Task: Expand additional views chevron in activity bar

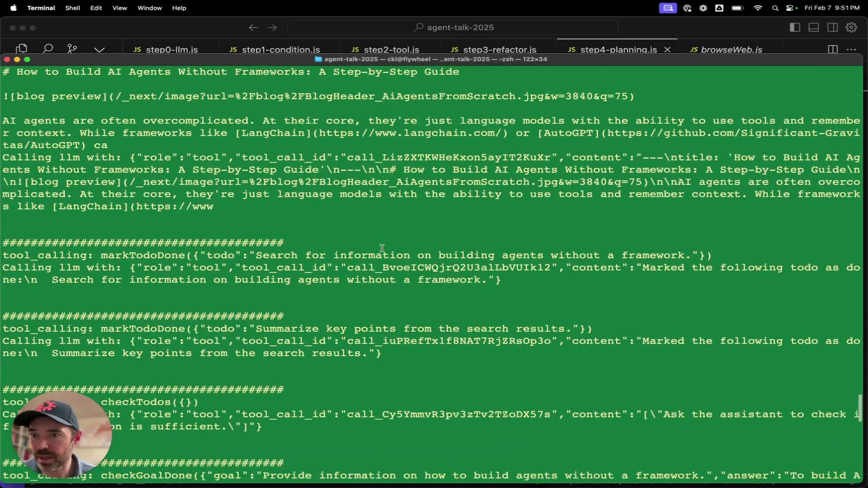Action: 99,49
